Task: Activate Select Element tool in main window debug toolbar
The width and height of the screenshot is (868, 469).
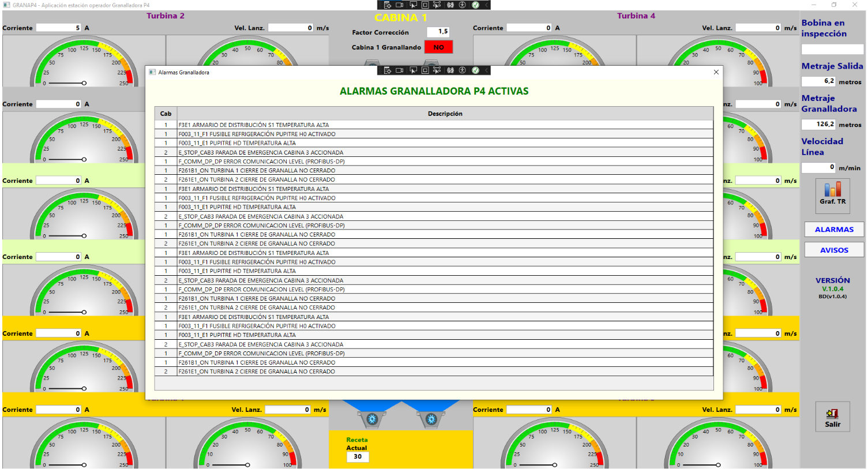Action: pyautogui.click(x=413, y=5)
